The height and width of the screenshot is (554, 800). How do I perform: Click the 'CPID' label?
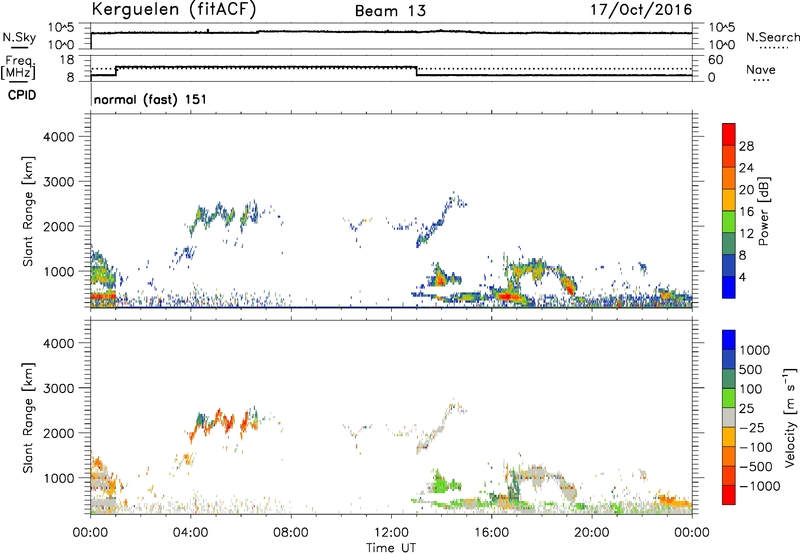tap(22, 95)
